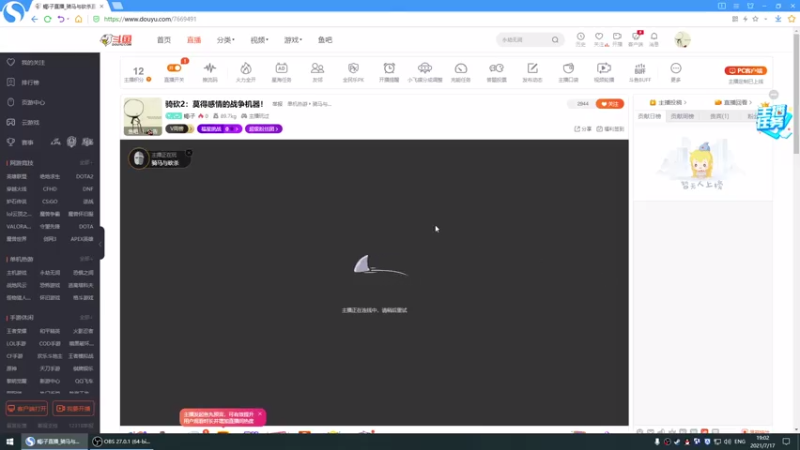Expand the 视频 navigation dropdown
The image size is (800, 450).
[x=259, y=40]
